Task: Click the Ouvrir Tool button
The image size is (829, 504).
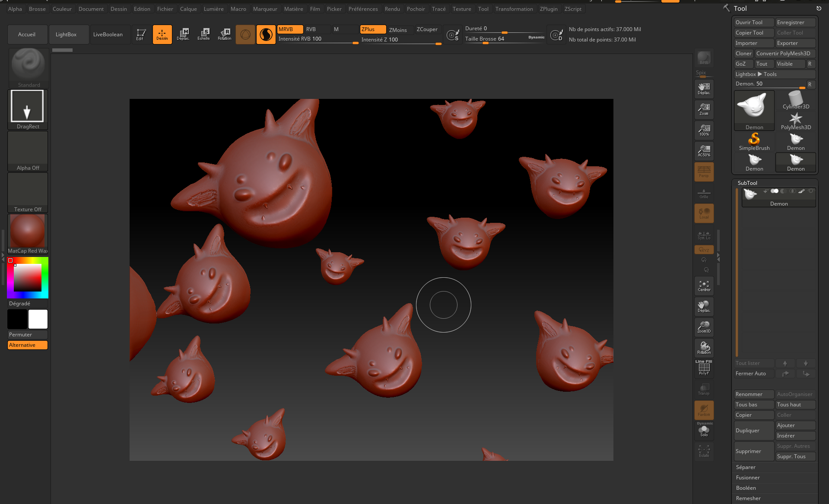Action: [x=753, y=22]
